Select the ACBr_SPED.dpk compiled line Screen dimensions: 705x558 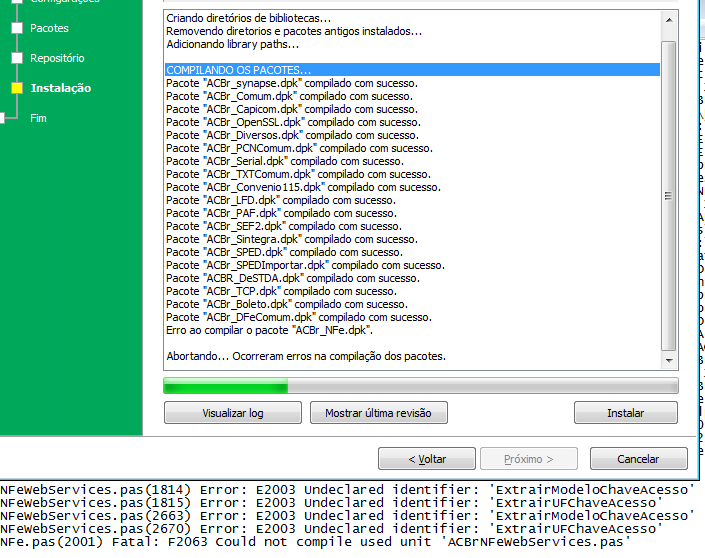pyautogui.click(x=284, y=253)
